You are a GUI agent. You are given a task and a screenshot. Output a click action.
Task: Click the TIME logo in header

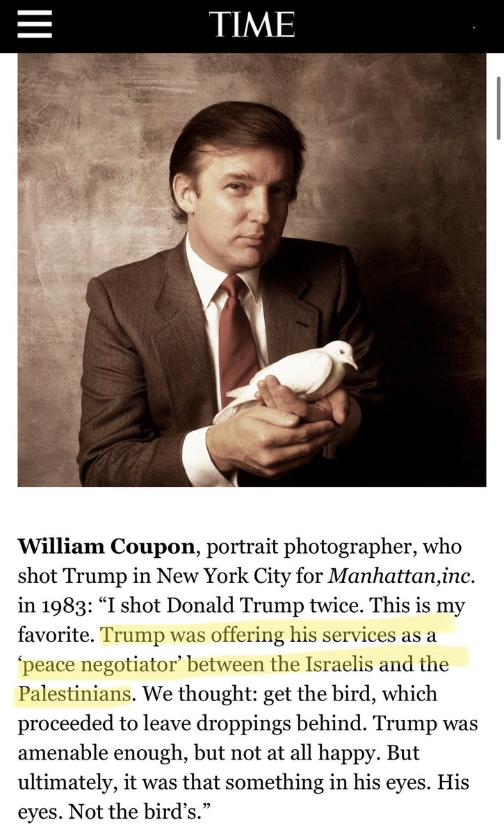(x=252, y=25)
